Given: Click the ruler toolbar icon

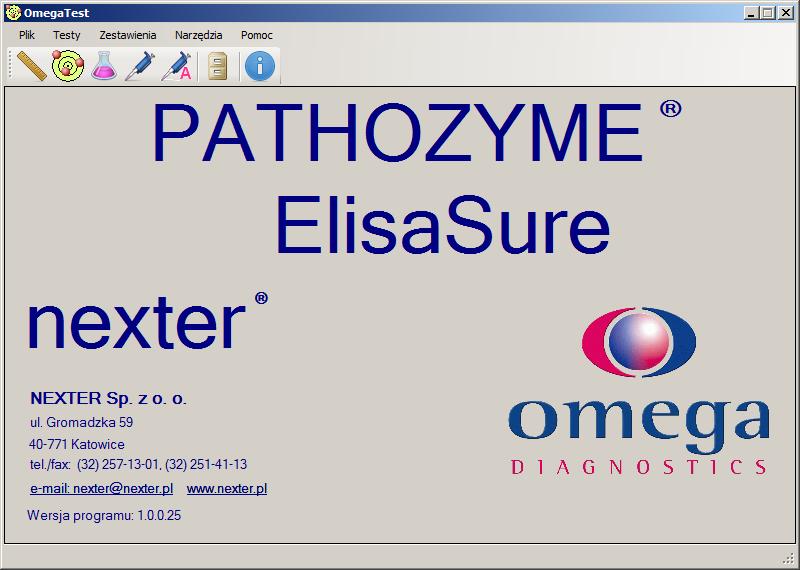Looking at the screenshot, I should (31, 67).
